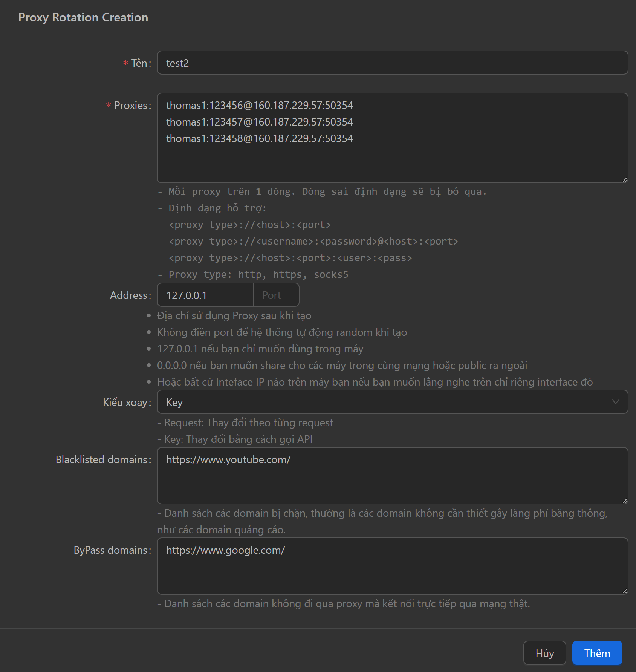Click the chevron arrow in Kiểu xoay selector
The image size is (636, 672).
coord(615,402)
